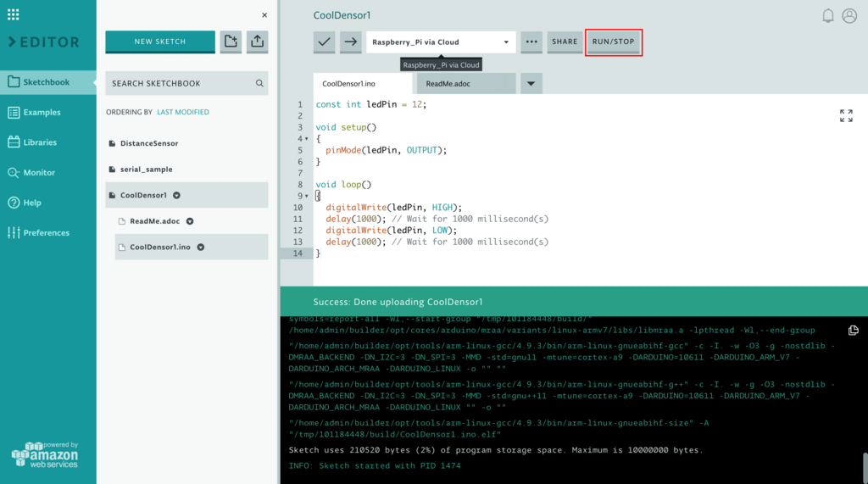The height and width of the screenshot is (484, 868).
Task: Click 'Sketch uses 210520 bytes' console line
Action: 495,450
